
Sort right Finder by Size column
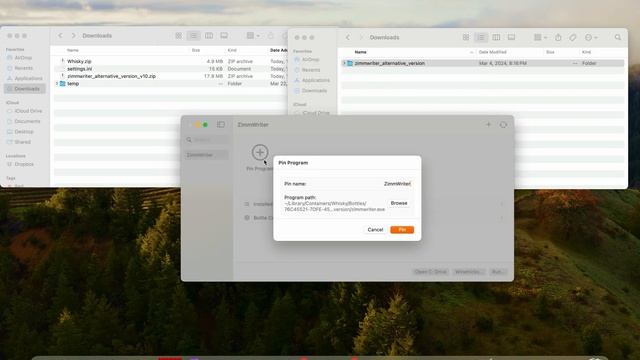pos(550,52)
